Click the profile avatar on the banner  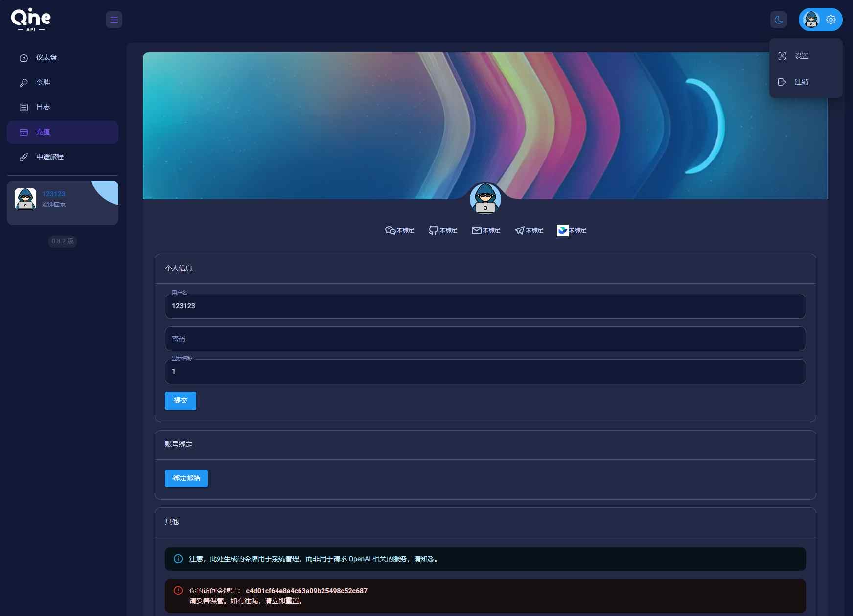tap(485, 199)
